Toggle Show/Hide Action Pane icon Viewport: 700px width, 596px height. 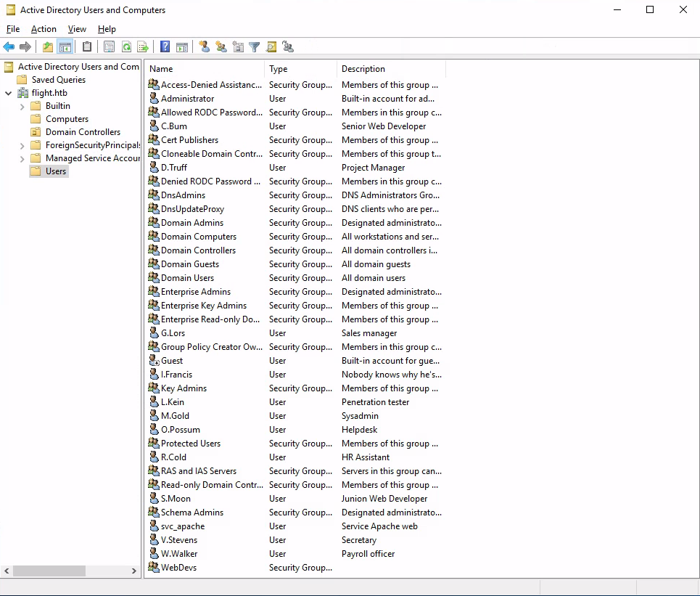(182, 47)
